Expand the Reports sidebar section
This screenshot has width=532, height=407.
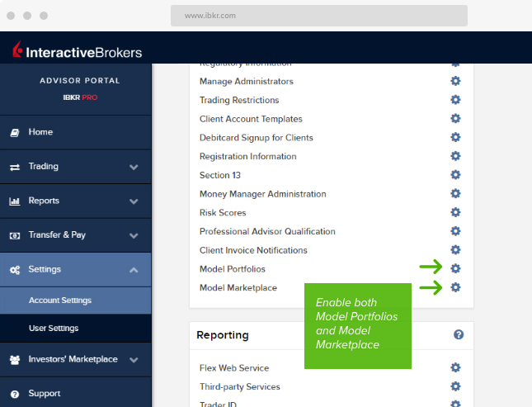pyautogui.click(x=134, y=201)
